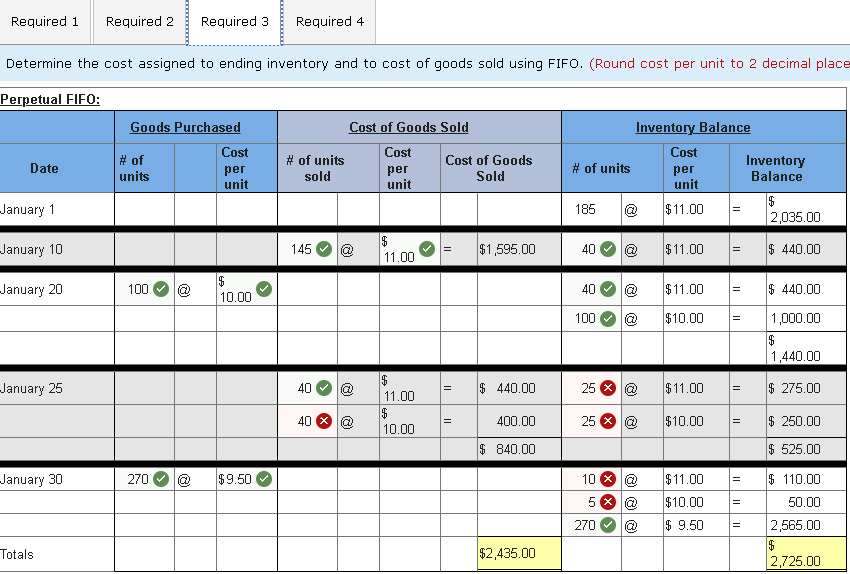Click green check beside $10.00 purchase cost
Image resolution: width=850 pixels, height=574 pixels.
[264, 289]
